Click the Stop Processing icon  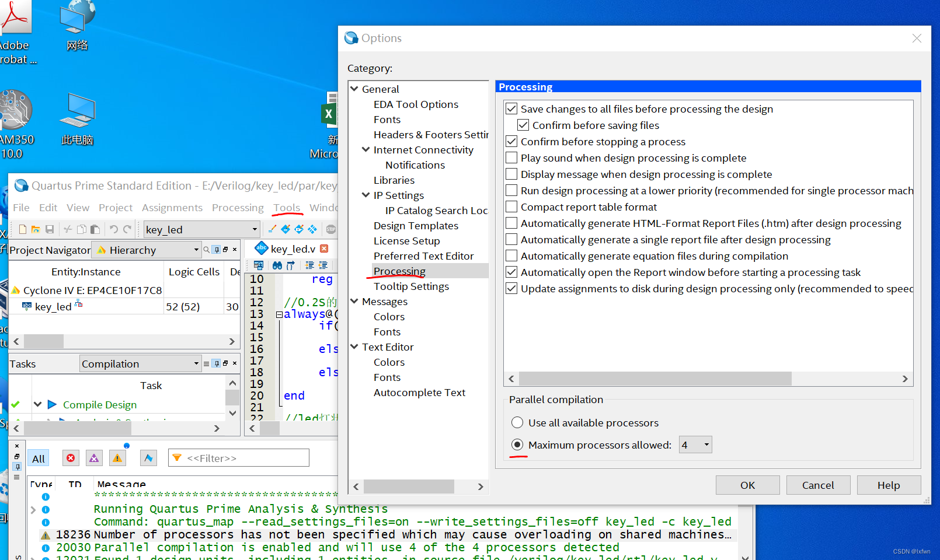click(331, 229)
